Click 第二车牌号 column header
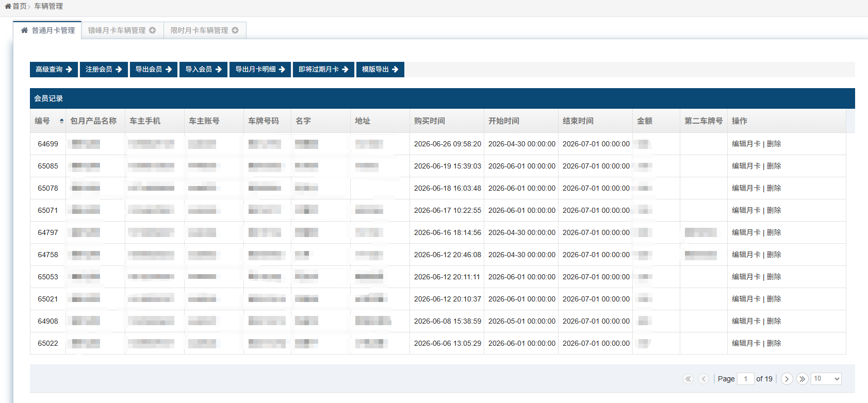This screenshot has width=868, height=403. (703, 121)
